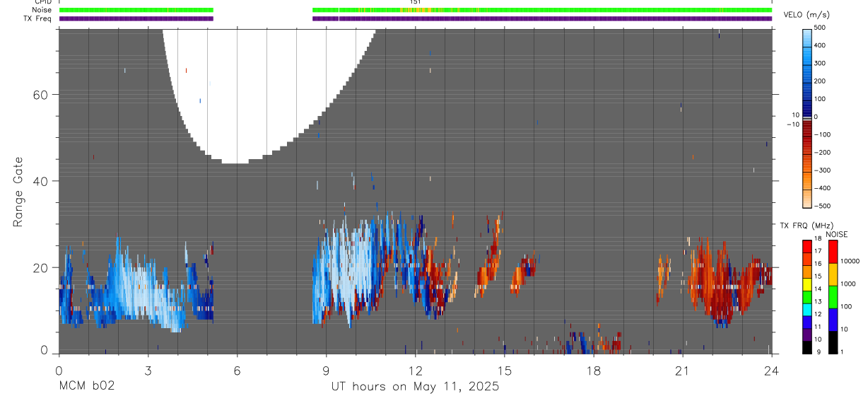The height and width of the screenshot is (401, 868).
Task: Click the x-axis tick label "12"
Action: point(415,371)
